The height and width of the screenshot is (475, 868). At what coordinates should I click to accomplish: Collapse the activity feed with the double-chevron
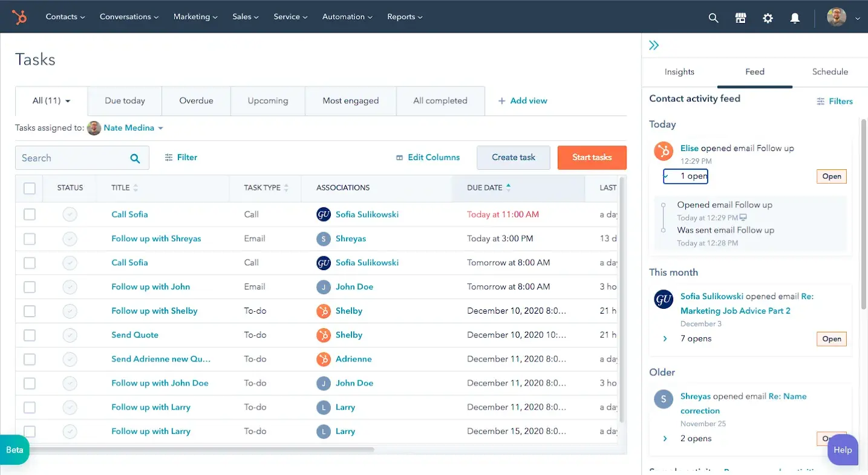[x=654, y=44]
